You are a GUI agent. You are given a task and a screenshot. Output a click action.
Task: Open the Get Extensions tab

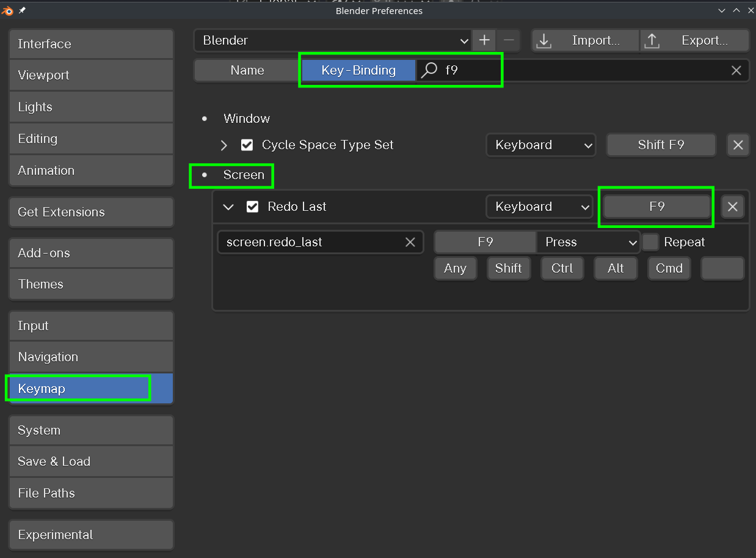[x=91, y=212]
